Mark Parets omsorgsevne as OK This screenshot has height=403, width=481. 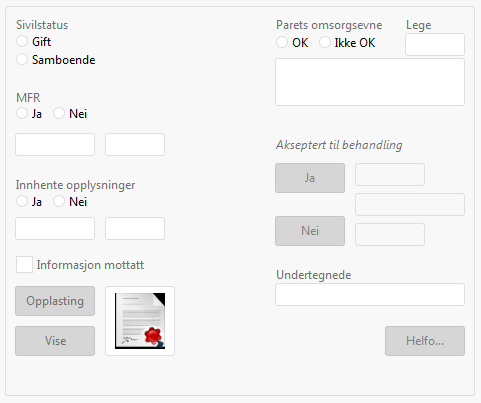click(x=282, y=42)
